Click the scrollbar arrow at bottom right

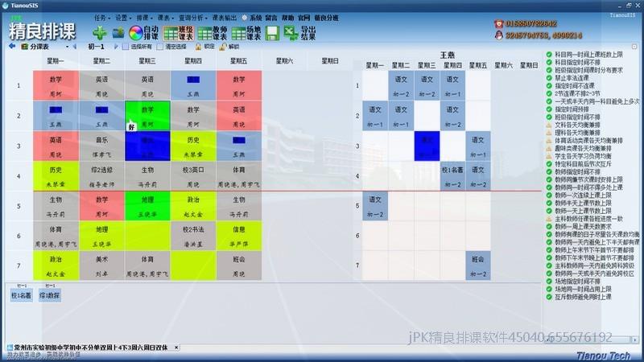click(x=634, y=339)
